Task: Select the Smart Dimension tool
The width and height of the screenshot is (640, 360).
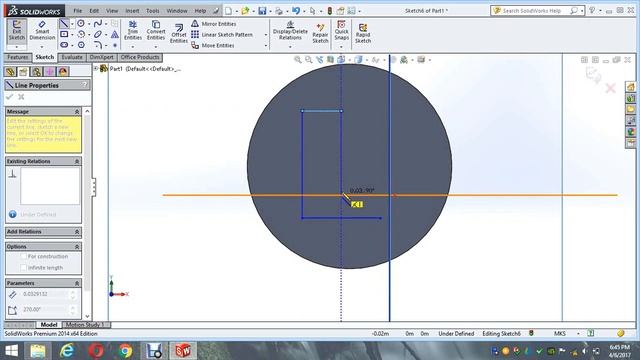Action: coord(42,31)
